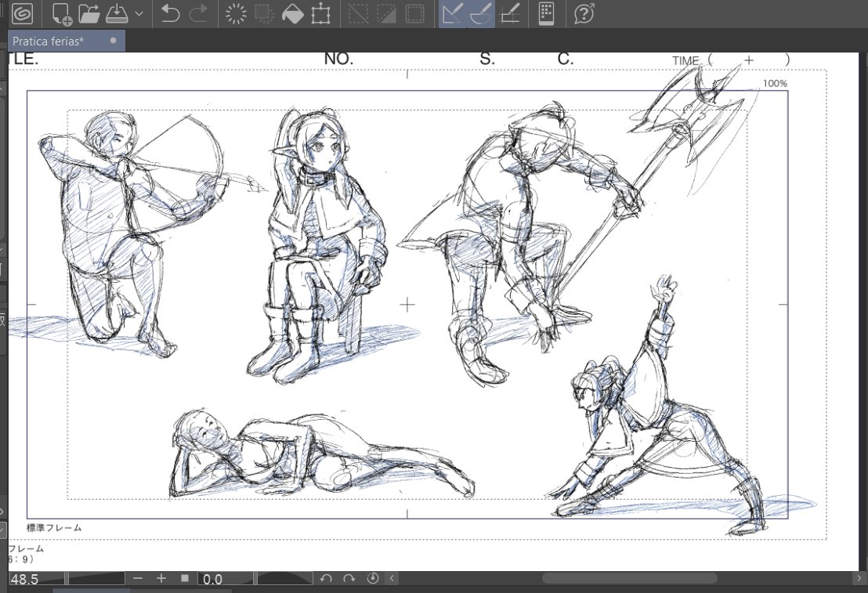The width and height of the screenshot is (868, 593).
Task: Activate Scale/Rotate transform icon
Action: [x=320, y=13]
